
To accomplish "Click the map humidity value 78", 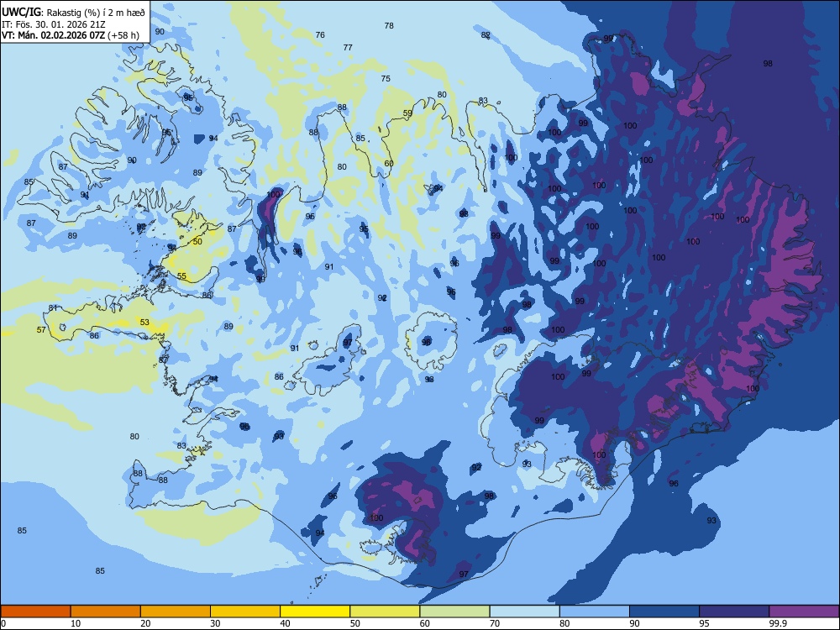I will coord(390,26).
